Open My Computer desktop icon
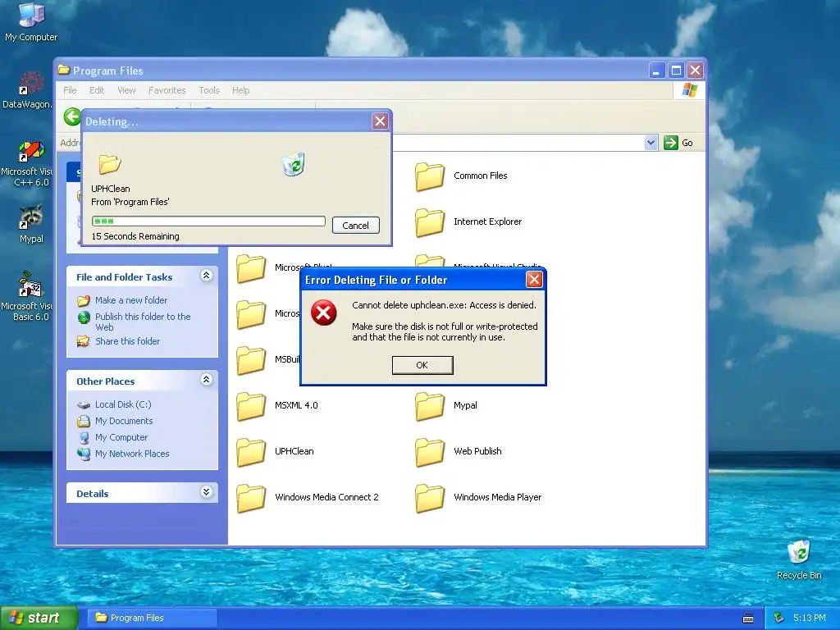 point(31,22)
